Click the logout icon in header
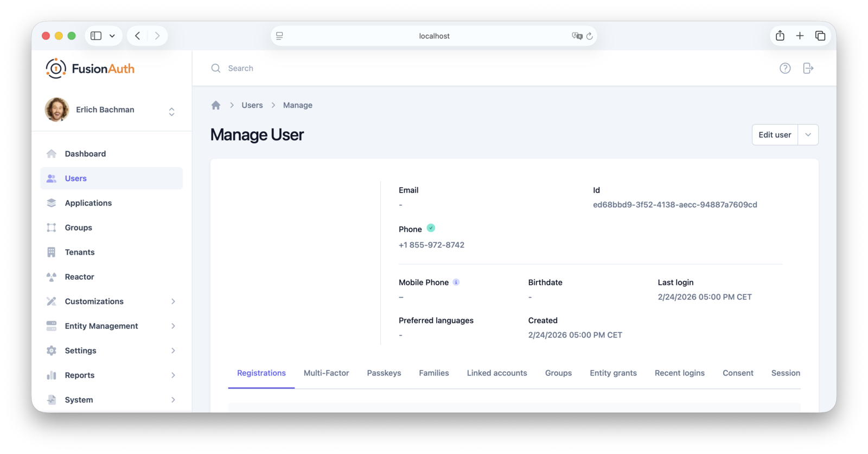868x454 pixels. [808, 68]
